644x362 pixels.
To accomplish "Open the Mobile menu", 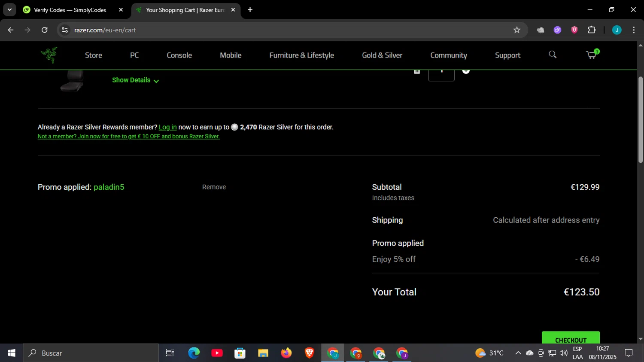I will click(231, 55).
